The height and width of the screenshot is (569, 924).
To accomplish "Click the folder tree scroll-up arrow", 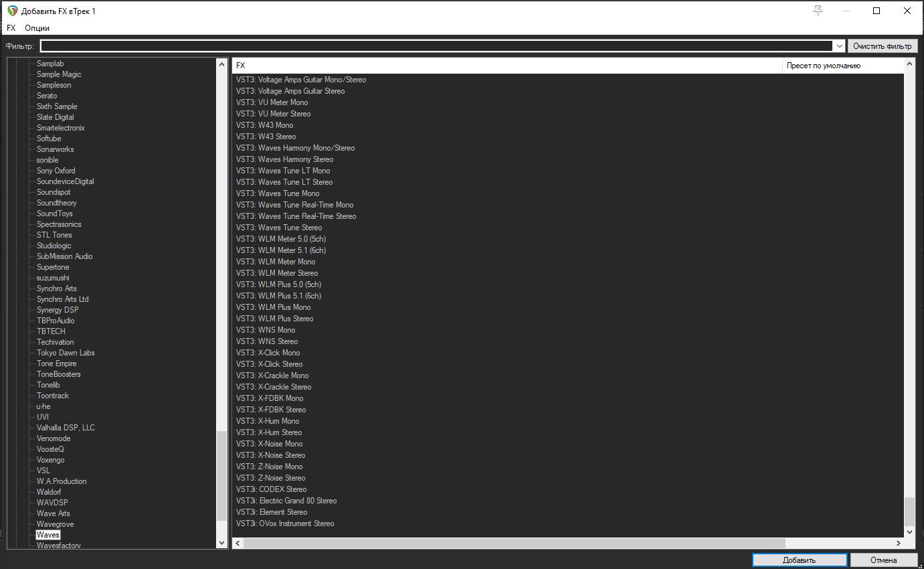I will point(222,64).
